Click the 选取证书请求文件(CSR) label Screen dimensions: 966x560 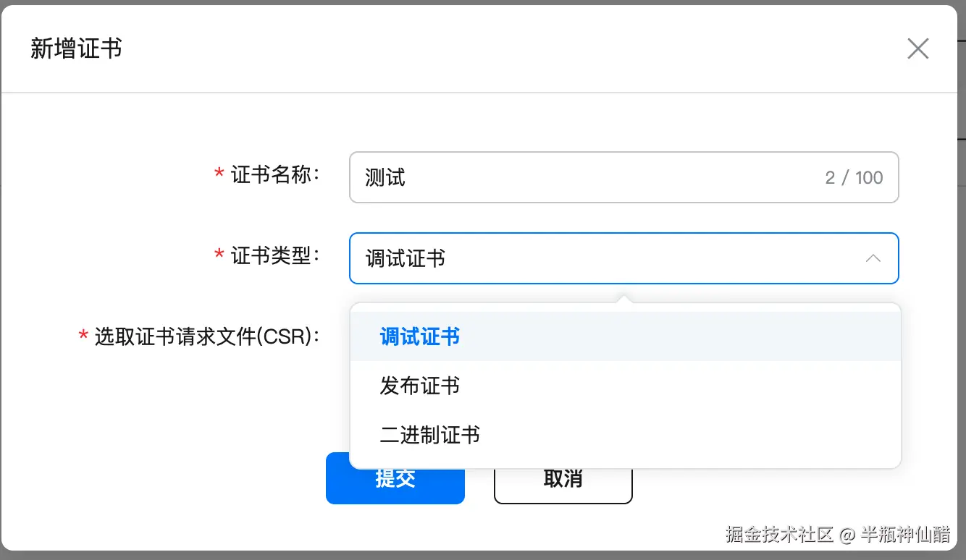[206, 336]
